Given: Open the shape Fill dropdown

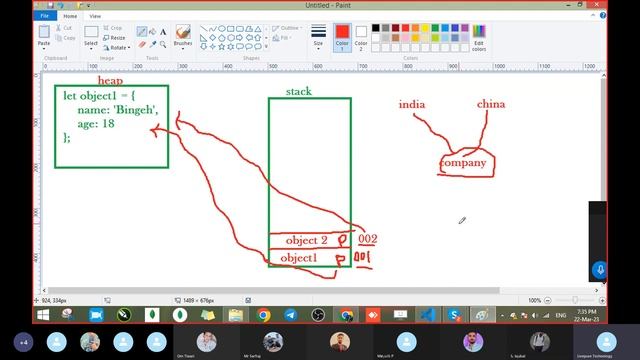Looking at the screenshot, I should [x=282, y=38].
